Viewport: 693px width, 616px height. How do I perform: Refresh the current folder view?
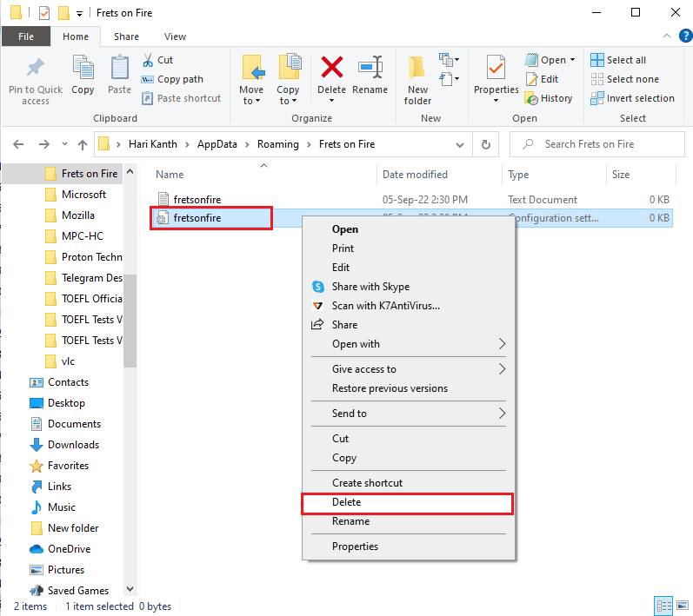point(486,144)
